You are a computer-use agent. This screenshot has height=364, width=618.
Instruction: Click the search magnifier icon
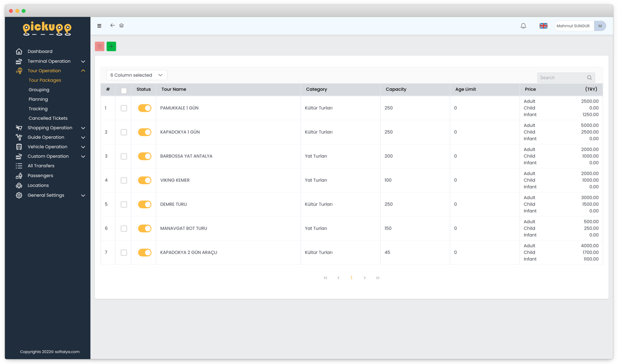[x=589, y=78]
